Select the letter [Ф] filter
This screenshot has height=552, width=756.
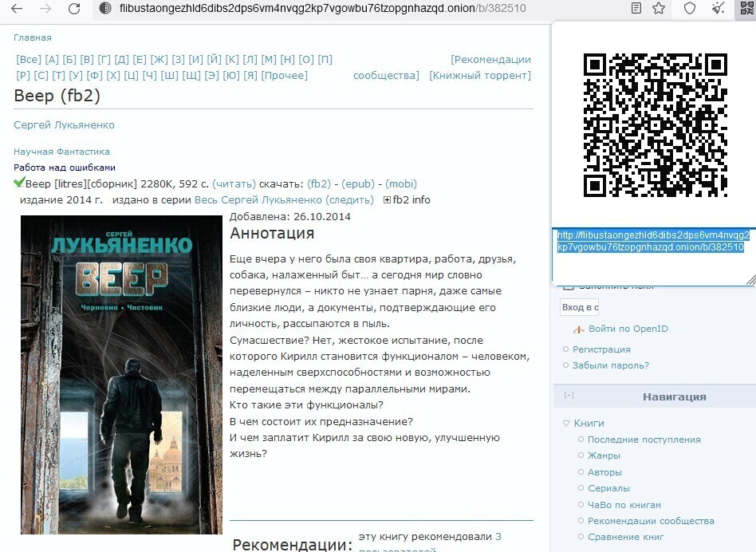pos(94,75)
